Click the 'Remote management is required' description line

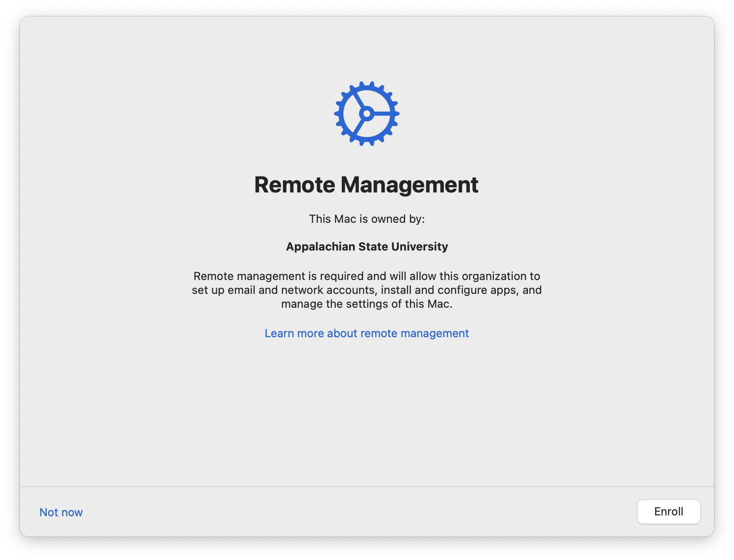[x=367, y=276]
